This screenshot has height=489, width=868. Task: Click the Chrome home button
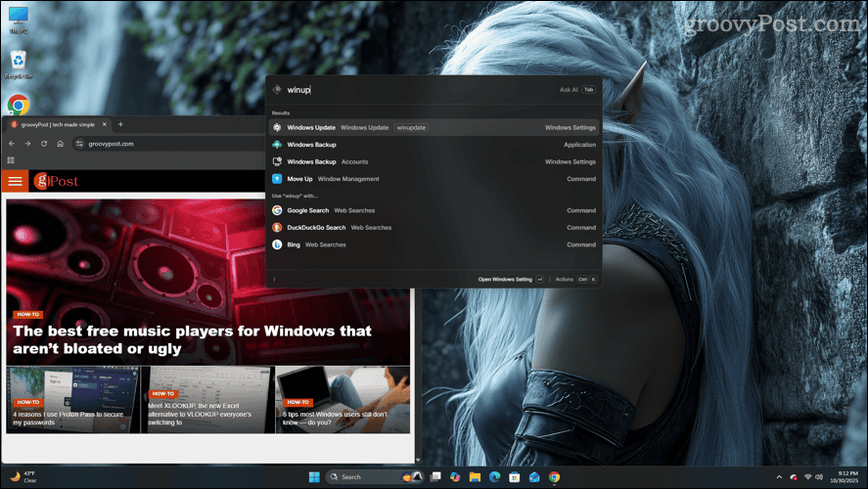click(61, 144)
